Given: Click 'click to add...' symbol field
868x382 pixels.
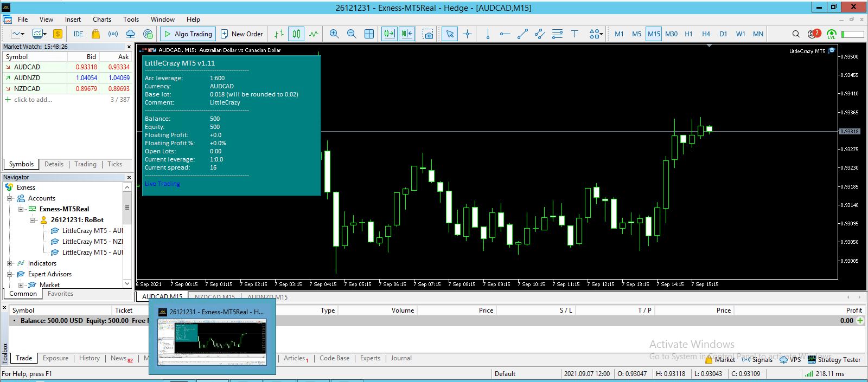Looking at the screenshot, I should [x=33, y=100].
